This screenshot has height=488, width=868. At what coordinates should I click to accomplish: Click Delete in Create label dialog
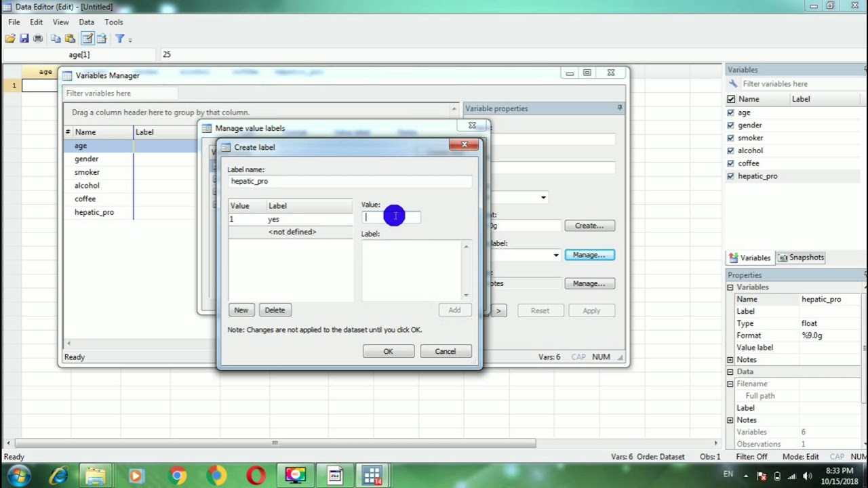coord(275,310)
